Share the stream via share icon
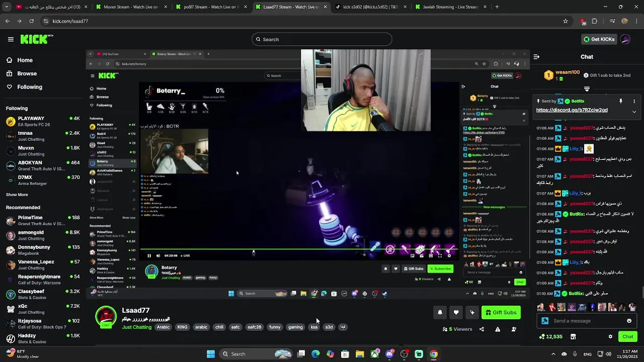Viewport: 644px width, 362px height. 481,329
